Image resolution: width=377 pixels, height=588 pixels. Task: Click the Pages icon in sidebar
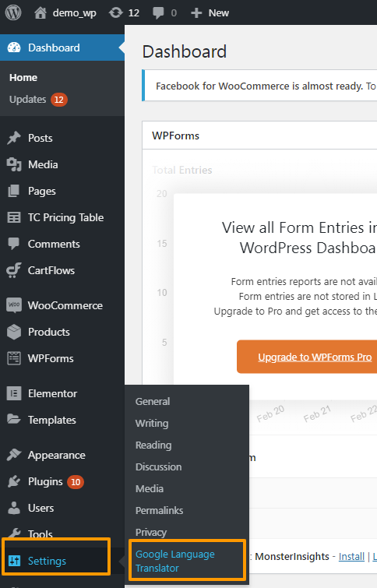14,191
